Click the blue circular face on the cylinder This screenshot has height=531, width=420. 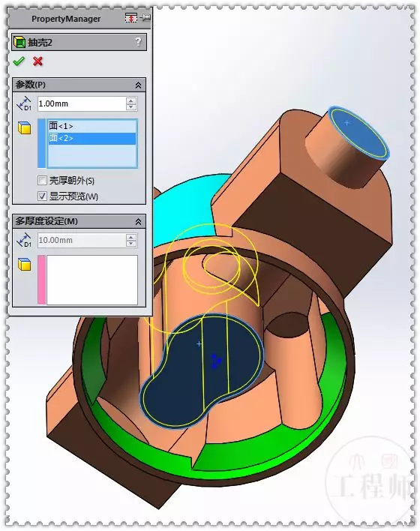click(x=359, y=133)
